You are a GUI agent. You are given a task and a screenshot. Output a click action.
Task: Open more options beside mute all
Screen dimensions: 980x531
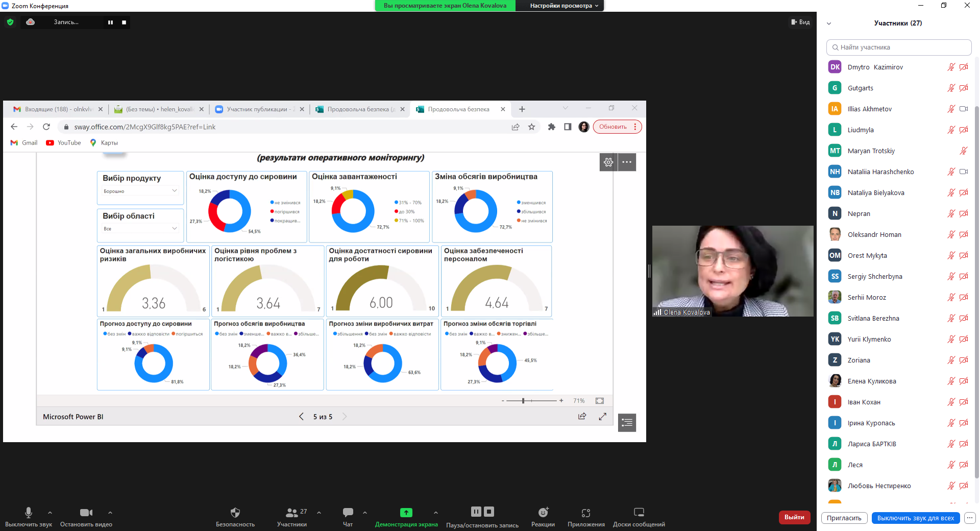tap(970, 518)
